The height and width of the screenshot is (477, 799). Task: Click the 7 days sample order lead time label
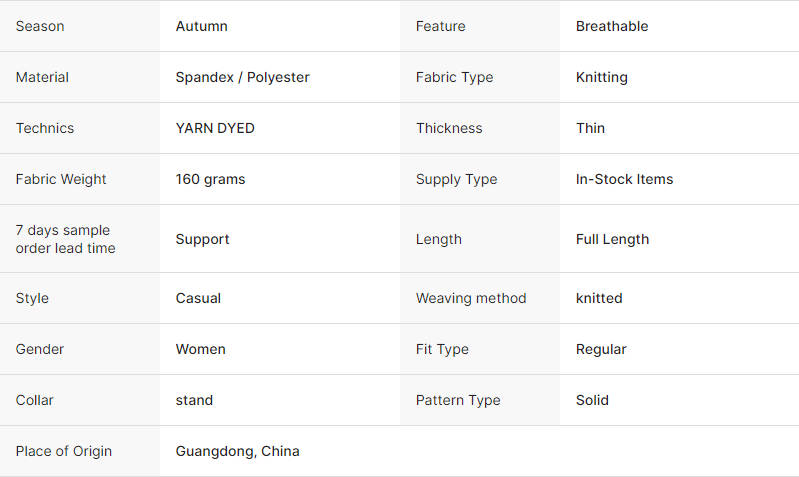coord(66,239)
